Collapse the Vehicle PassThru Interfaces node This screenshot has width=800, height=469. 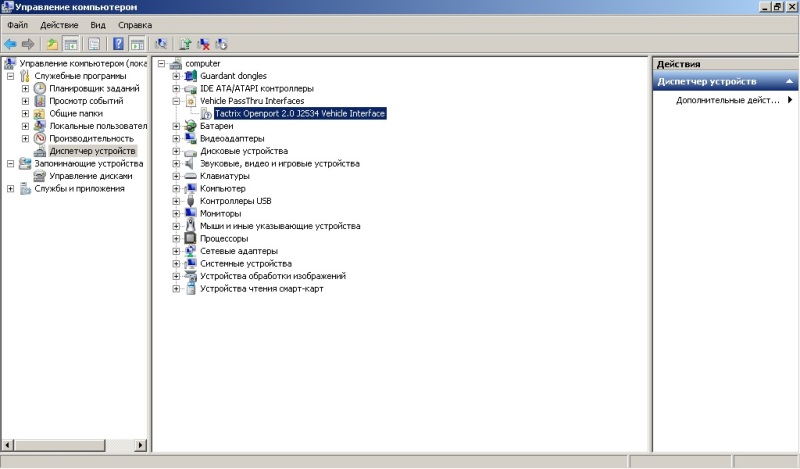(x=176, y=101)
